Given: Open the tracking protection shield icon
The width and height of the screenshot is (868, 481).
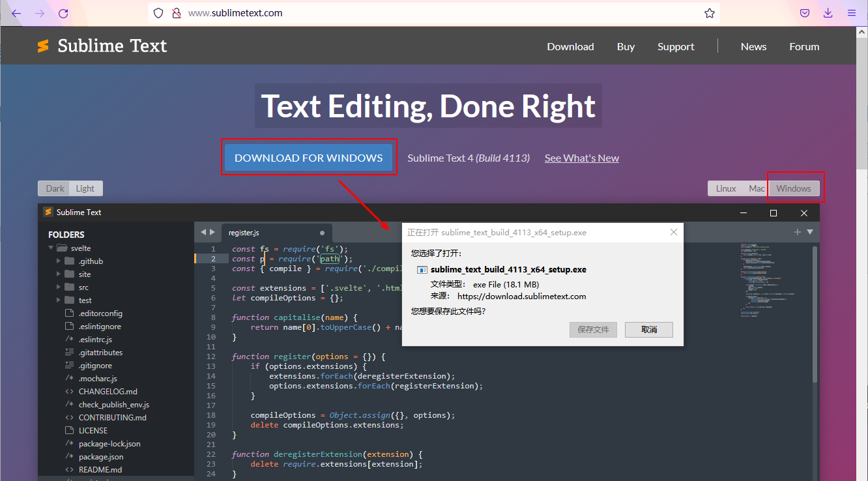Looking at the screenshot, I should pos(158,13).
